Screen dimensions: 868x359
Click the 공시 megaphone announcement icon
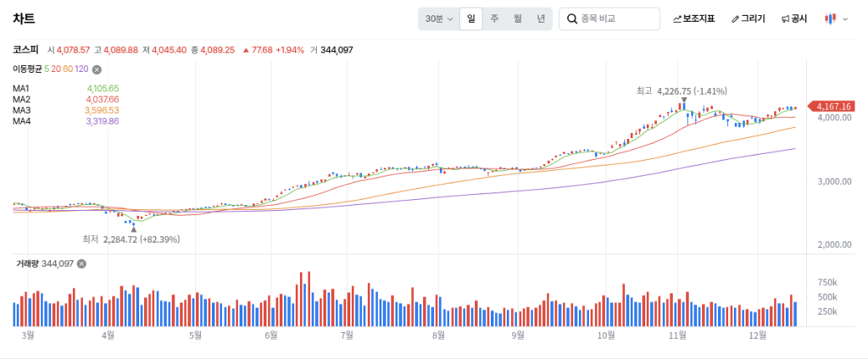pos(786,19)
